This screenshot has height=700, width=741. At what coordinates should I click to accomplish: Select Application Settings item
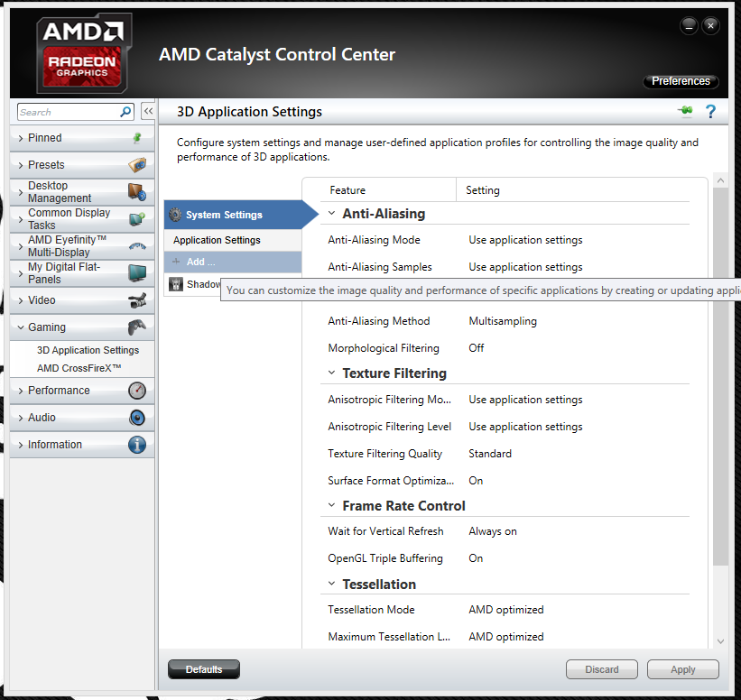click(233, 240)
